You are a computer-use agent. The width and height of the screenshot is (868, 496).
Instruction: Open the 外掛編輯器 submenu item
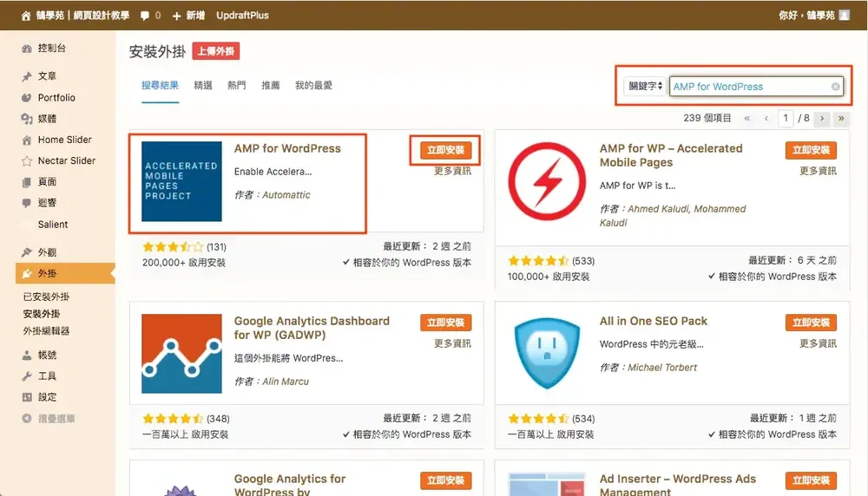46,331
